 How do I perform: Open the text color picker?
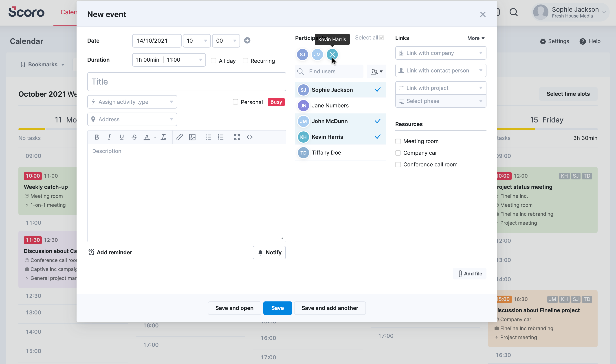coord(147,137)
